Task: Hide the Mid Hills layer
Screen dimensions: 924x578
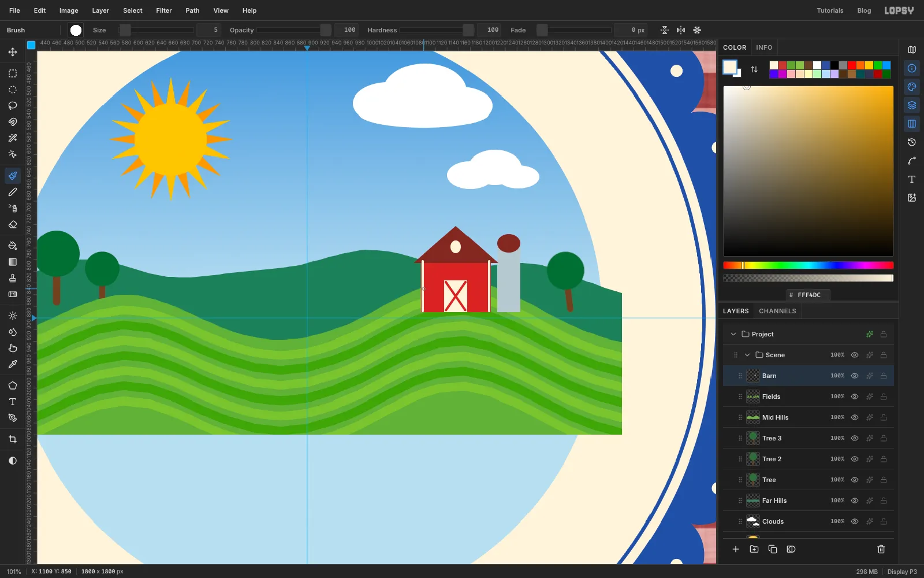Action: click(855, 417)
